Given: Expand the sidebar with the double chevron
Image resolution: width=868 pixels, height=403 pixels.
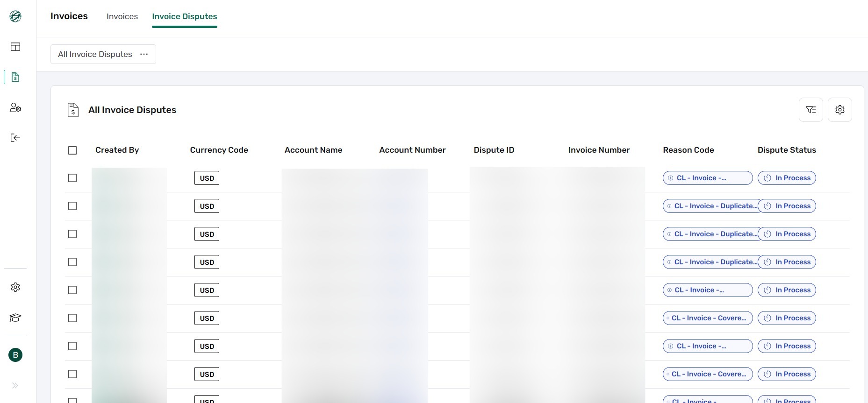Looking at the screenshot, I should 15,386.
